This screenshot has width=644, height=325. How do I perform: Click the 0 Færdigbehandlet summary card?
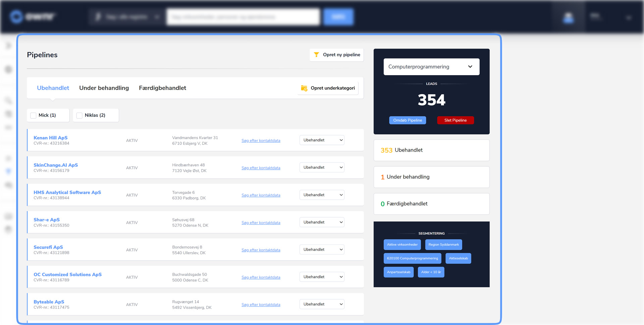point(431,204)
